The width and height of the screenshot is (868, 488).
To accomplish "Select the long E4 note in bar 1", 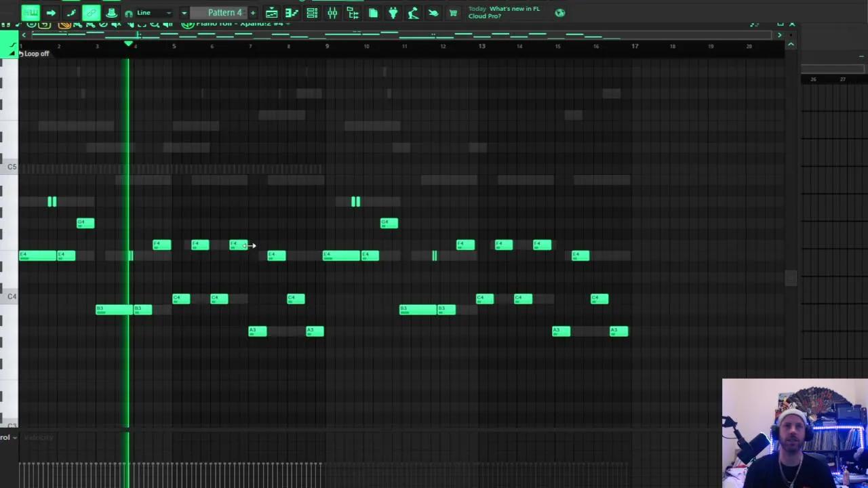I will pos(38,256).
